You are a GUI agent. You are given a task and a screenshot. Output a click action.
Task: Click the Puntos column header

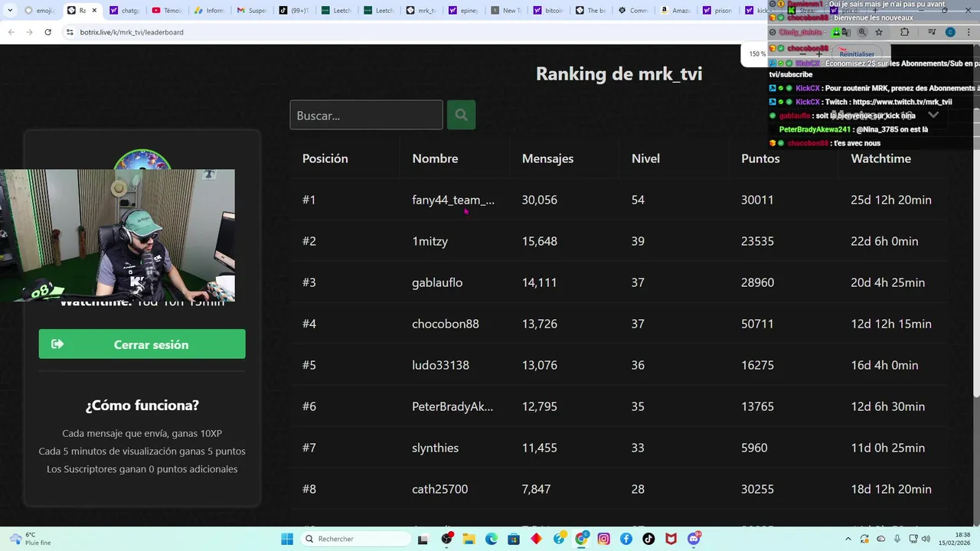tap(760, 158)
